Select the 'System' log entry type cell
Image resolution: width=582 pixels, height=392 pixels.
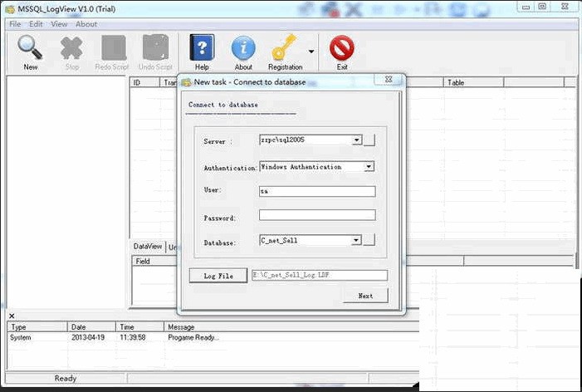click(x=21, y=337)
